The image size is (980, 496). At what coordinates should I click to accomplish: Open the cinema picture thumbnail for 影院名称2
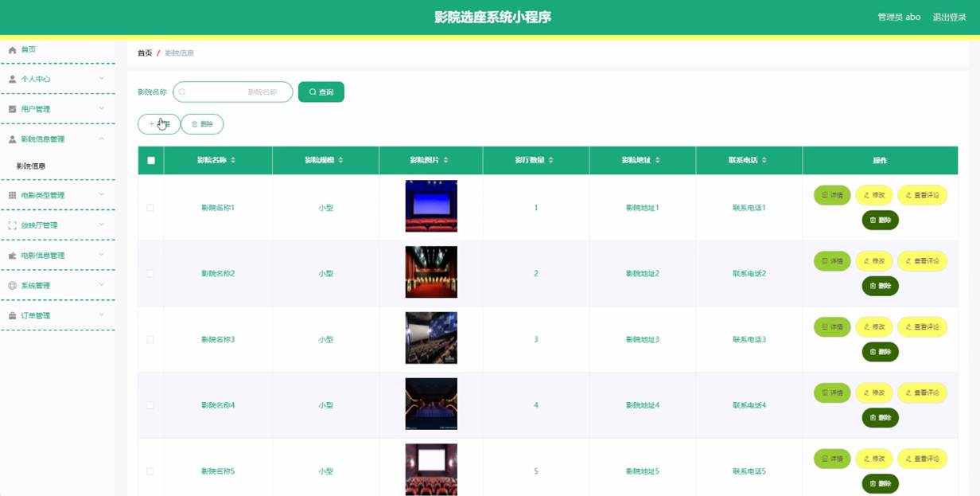point(431,272)
